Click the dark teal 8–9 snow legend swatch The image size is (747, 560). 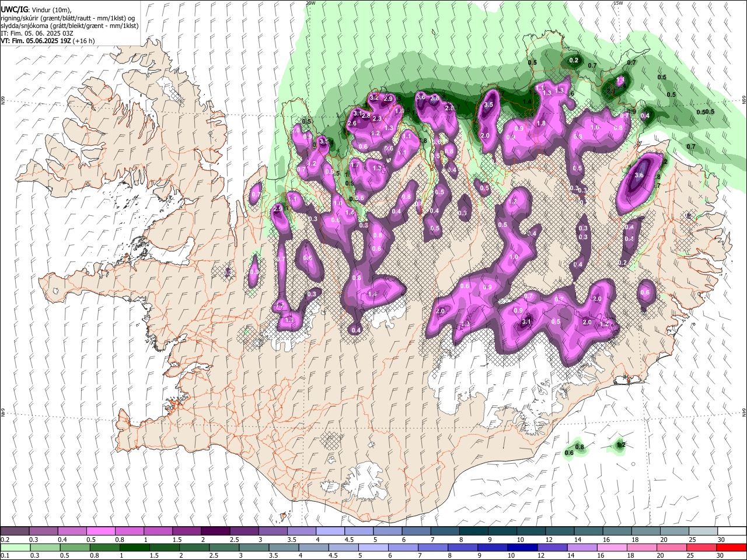[x=473, y=531]
